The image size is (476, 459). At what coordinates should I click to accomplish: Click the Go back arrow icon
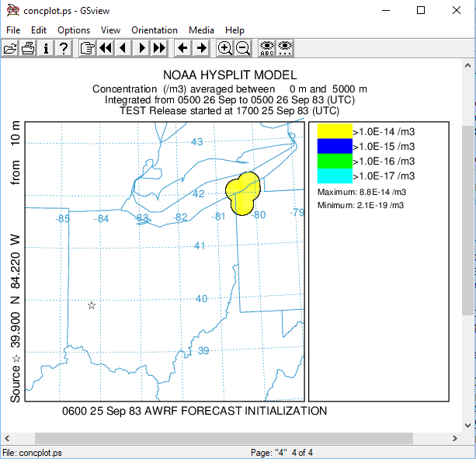[x=182, y=48]
